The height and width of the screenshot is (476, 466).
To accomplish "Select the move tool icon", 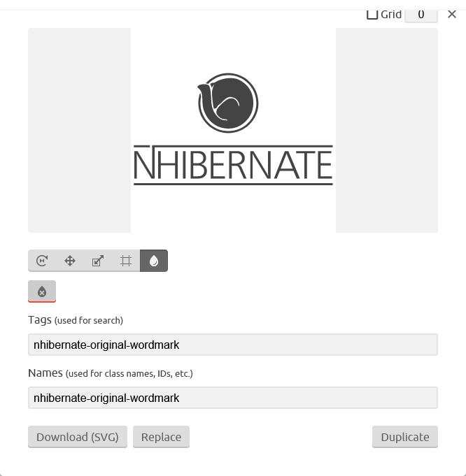I will pyautogui.click(x=70, y=261).
